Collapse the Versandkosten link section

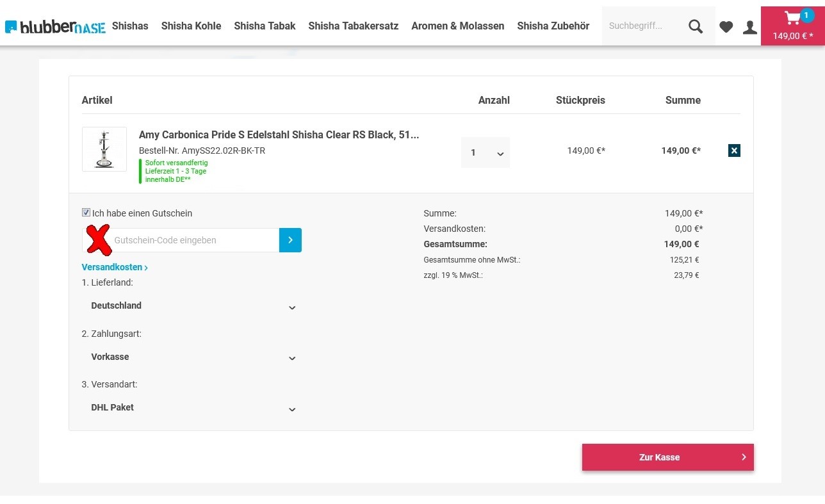click(x=115, y=267)
